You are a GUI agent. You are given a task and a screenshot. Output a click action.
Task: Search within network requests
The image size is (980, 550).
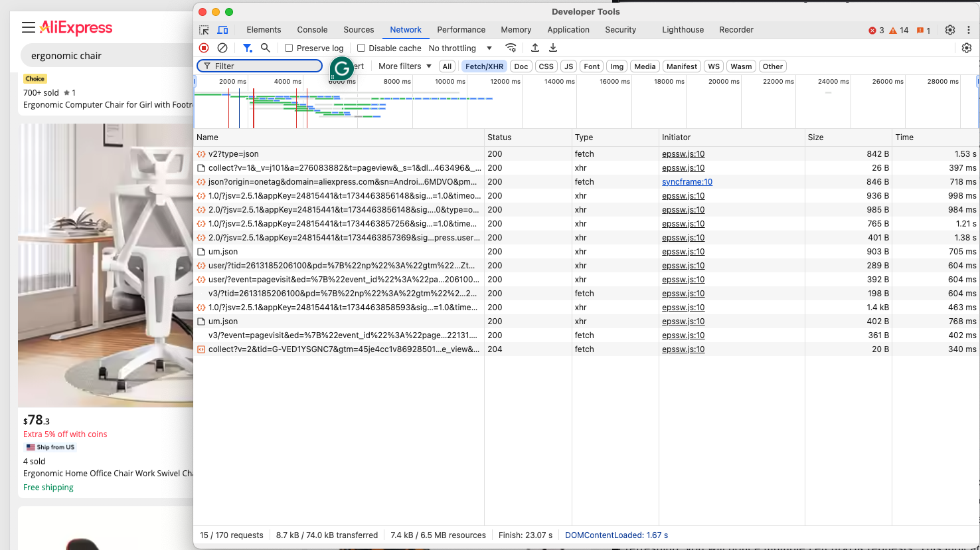click(265, 47)
